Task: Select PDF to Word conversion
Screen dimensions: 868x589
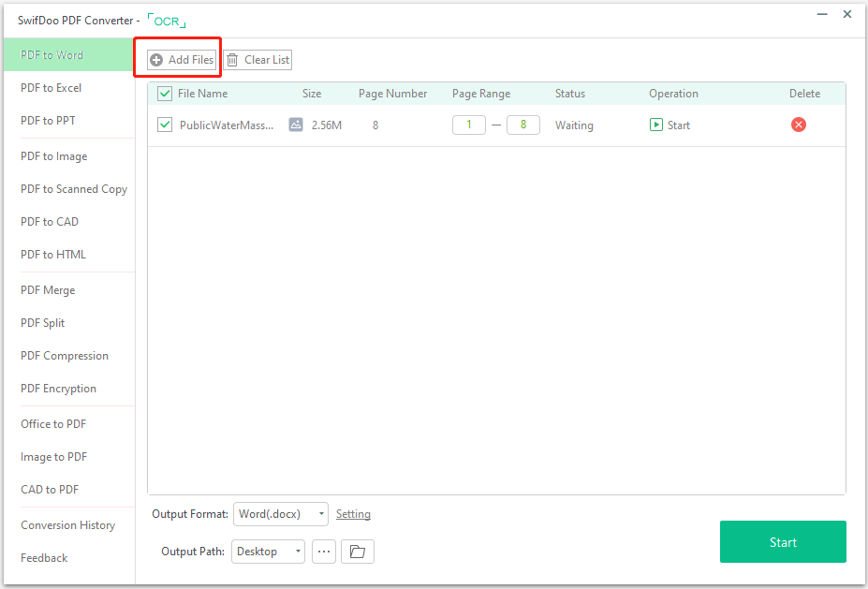Action: (68, 55)
